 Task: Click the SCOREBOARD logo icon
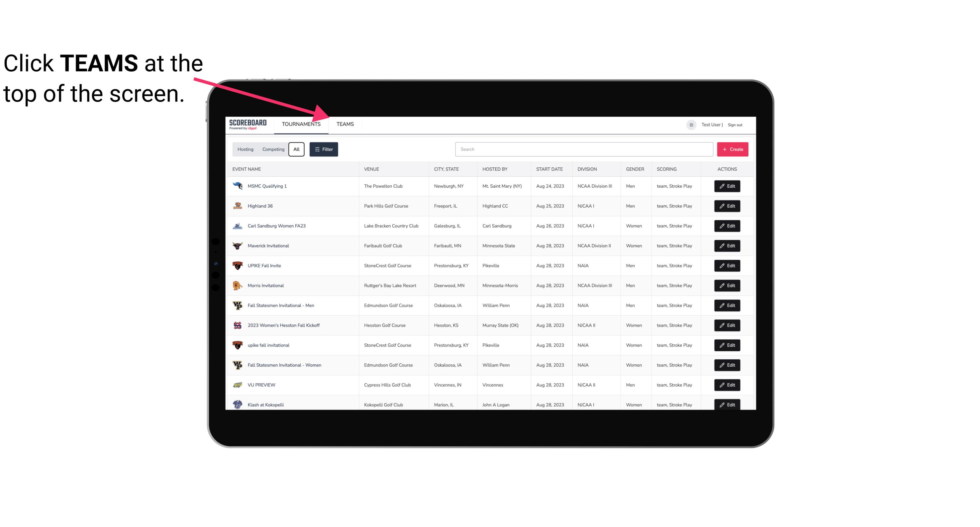coord(247,123)
